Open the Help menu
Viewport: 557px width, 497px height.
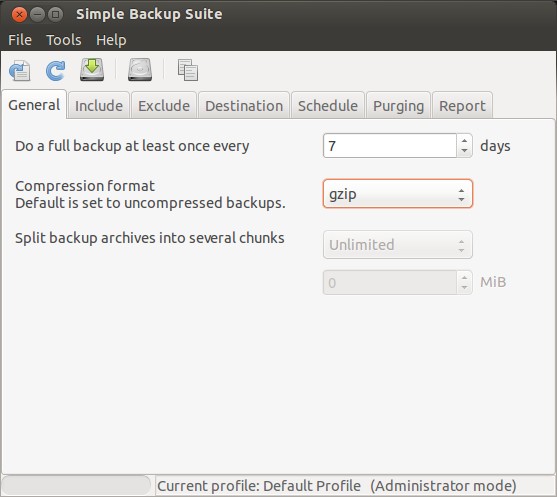tap(111, 40)
